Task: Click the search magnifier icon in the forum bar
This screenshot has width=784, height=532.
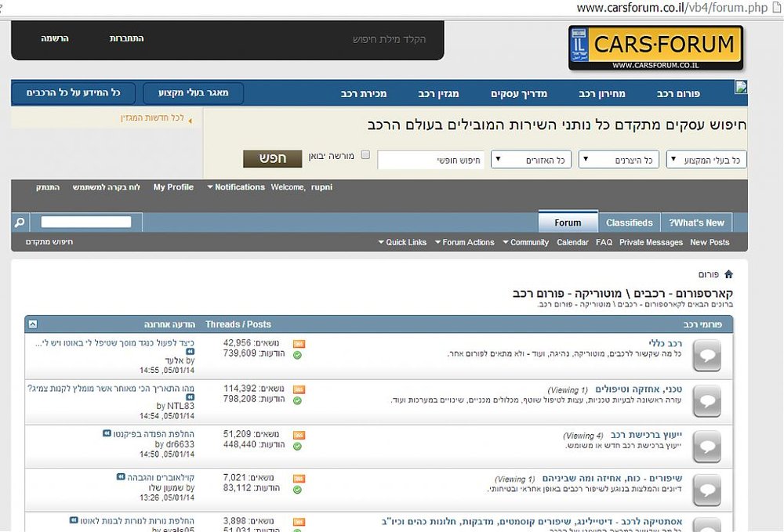Action: (x=20, y=223)
